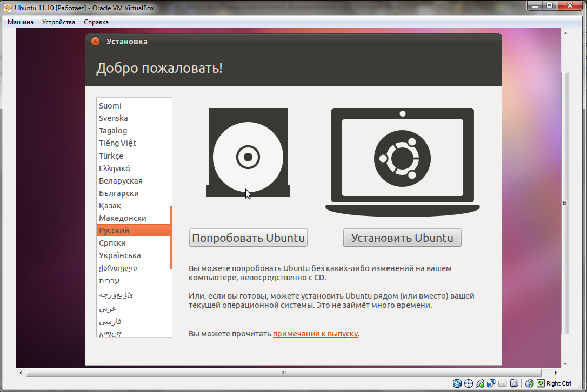587x392 pixels.
Task: Open the Машина menu
Action: point(21,22)
